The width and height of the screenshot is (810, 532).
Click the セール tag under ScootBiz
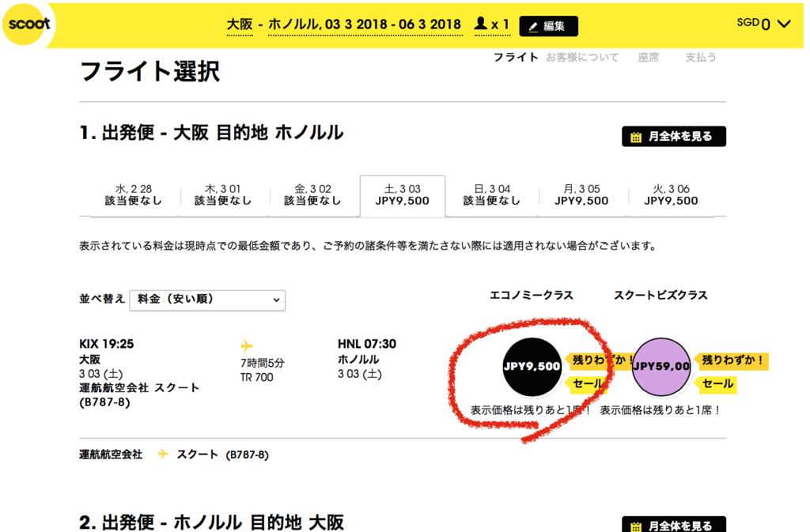[x=716, y=384]
